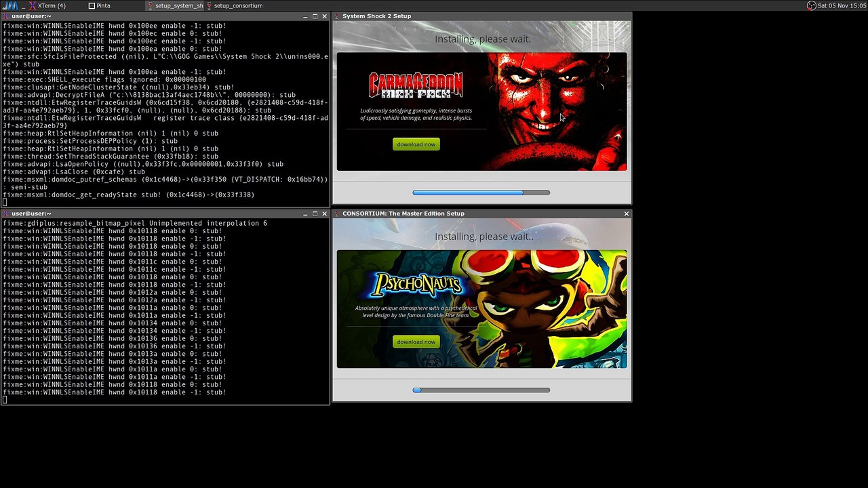
Task: Click the 'SetThreadStackGuarantee' terminal line
Action: 111,157
